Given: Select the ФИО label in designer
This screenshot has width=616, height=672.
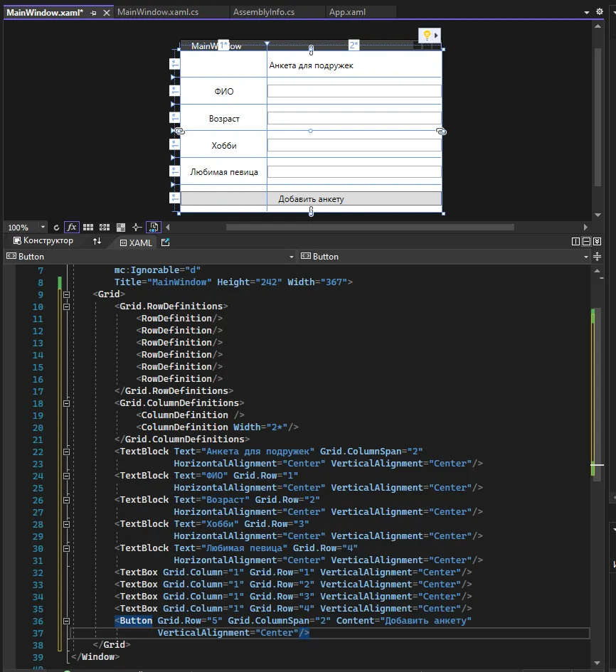Looking at the screenshot, I should 224,91.
